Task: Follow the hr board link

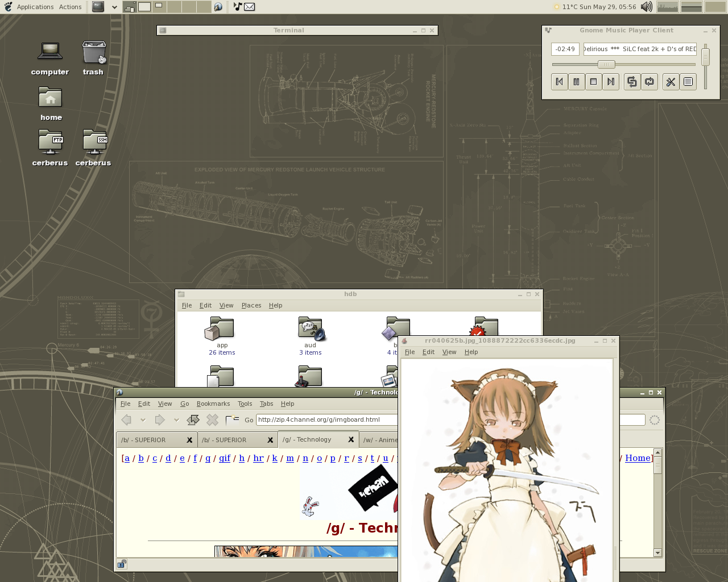Action: [x=258, y=458]
